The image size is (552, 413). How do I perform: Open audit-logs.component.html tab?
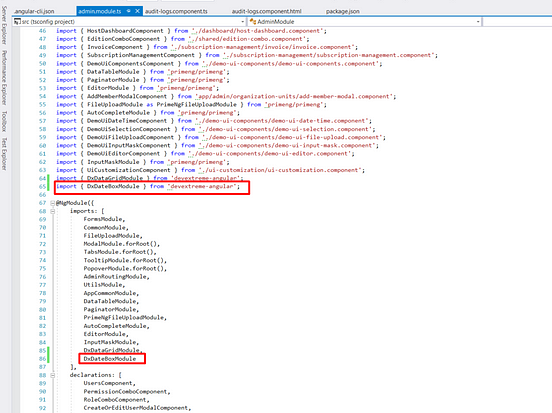click(x=266, y=11)
